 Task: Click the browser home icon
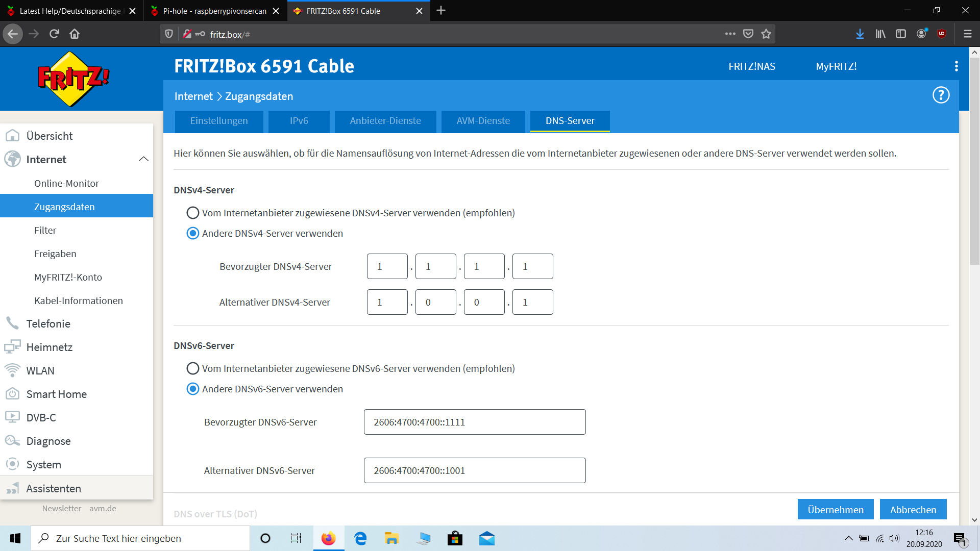click(75, 34)
